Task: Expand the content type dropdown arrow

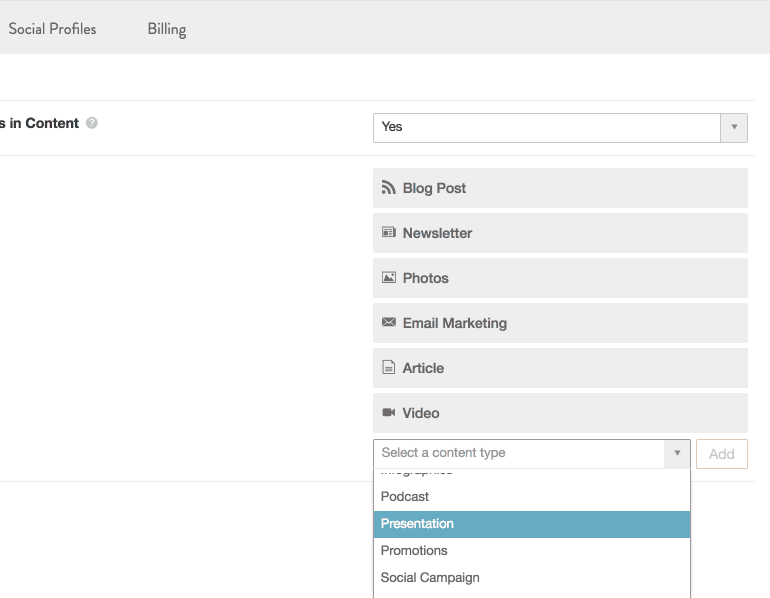Action: point(677,453)
